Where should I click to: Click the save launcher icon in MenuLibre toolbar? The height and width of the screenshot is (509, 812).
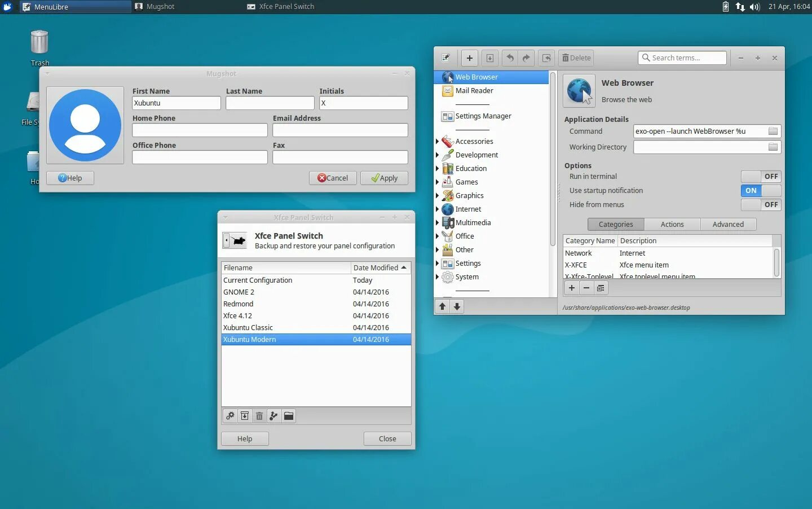pos(489,58)
